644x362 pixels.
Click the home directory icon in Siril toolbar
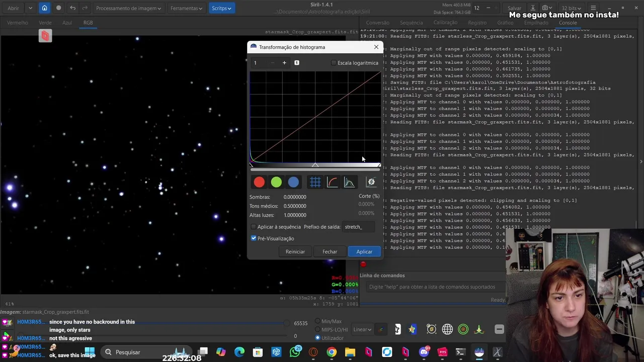click(x=45, y=8)
